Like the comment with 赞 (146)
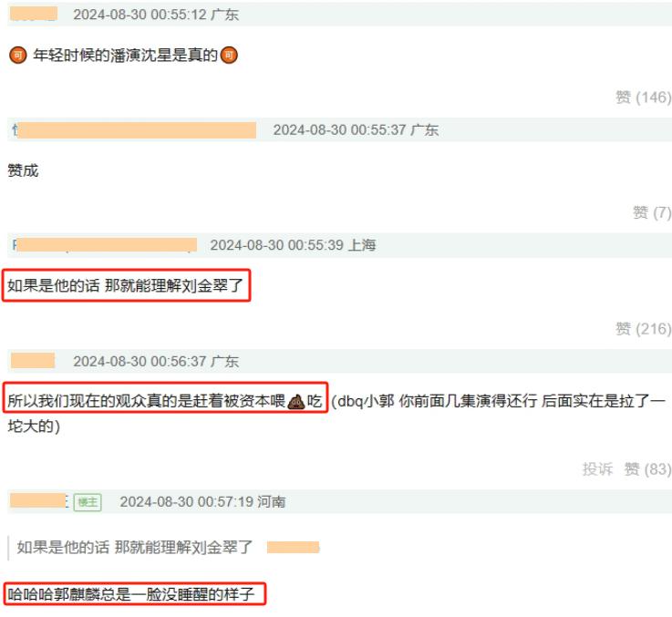The image size is (672, 617). (644, 98)
